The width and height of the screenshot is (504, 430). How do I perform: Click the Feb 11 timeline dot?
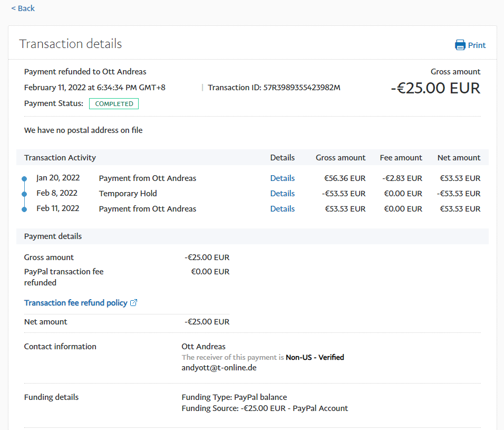pos(24,209)
